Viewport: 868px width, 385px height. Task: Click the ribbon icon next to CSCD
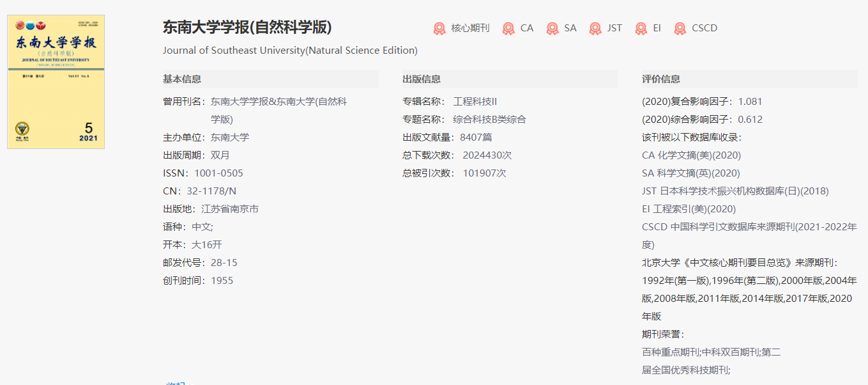click(x=679, y=28)
